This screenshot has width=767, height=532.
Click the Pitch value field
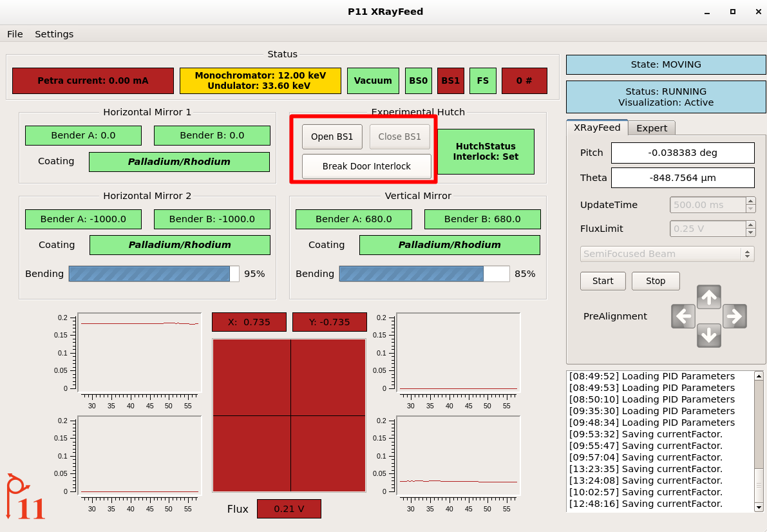point(683,153)
